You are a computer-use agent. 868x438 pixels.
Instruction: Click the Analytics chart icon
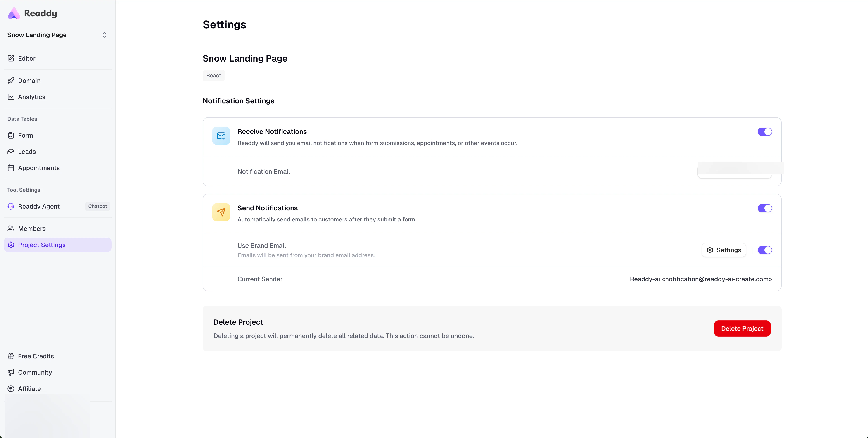(11, 97)
